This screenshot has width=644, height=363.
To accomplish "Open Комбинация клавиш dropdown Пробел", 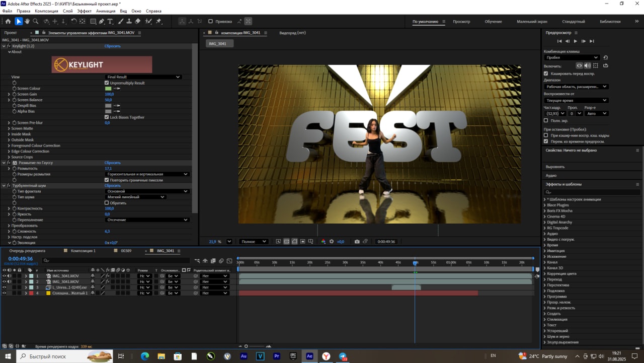I will [572, 57].
